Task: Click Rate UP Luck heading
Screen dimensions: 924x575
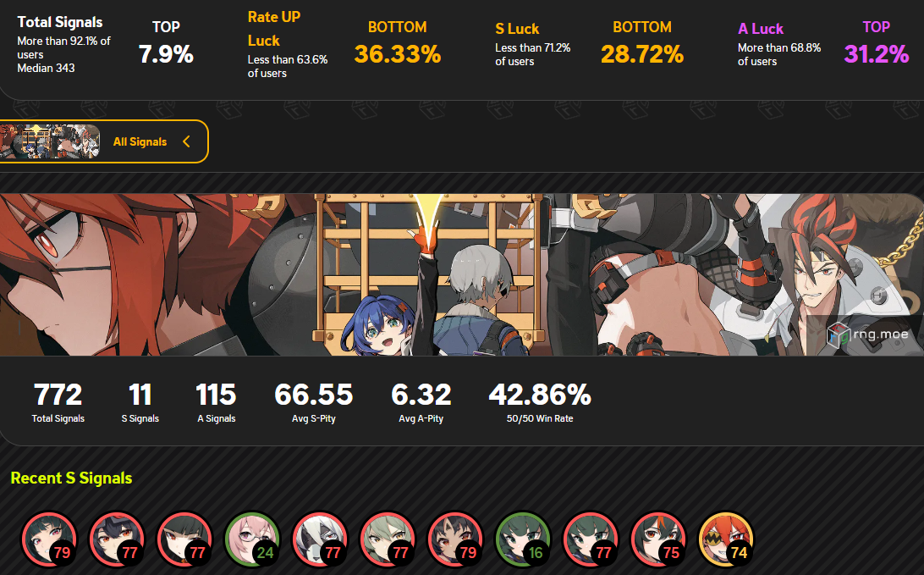Action: (274, 29)
